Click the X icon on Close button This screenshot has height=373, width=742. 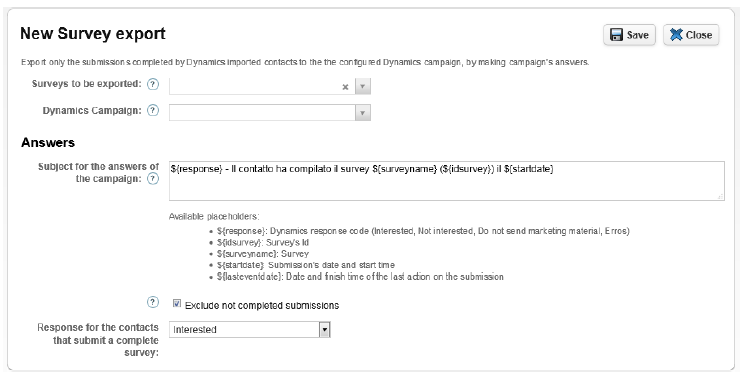pos(676,35)
